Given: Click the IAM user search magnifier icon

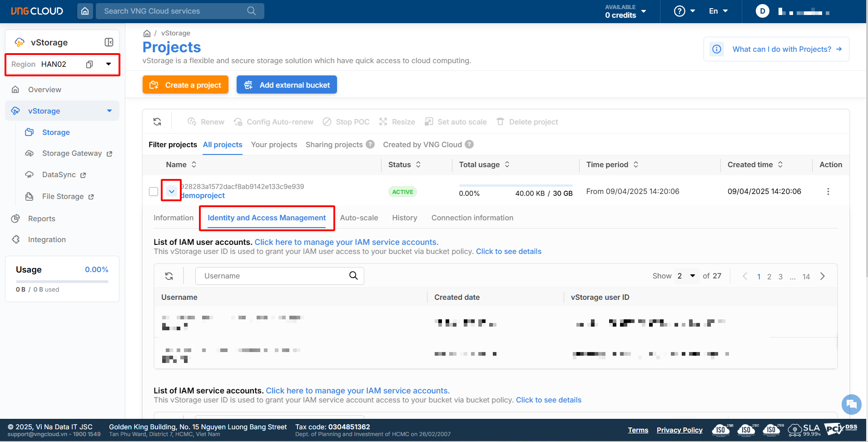Looking at the screenshot, I should click(x=353, y=276).
